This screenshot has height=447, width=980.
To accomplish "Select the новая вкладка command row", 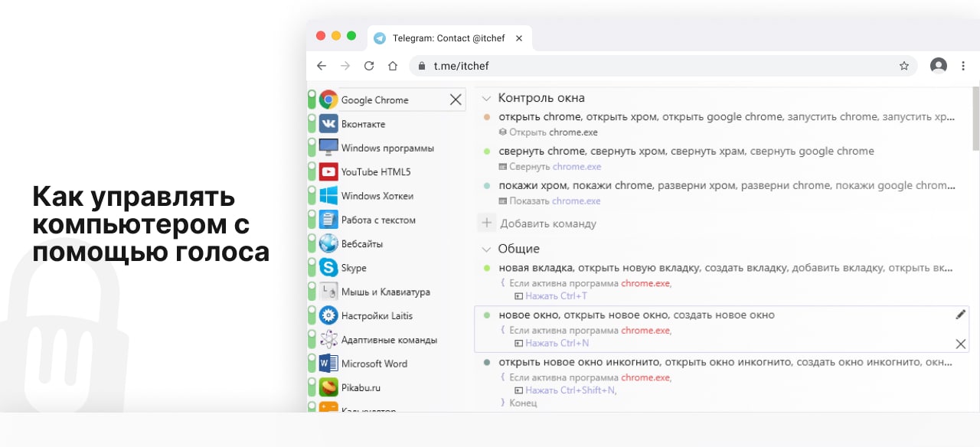I will coord(726,268).
